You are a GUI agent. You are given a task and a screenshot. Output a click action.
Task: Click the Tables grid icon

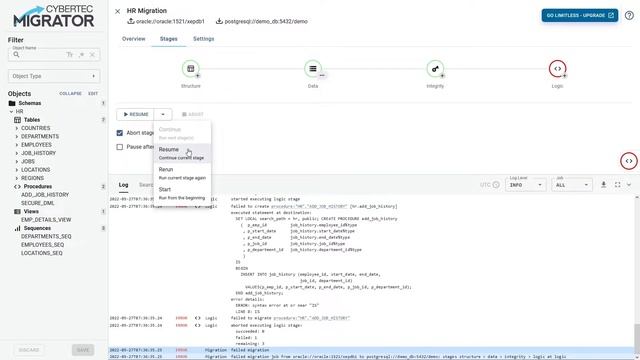(x=17, y=120)
